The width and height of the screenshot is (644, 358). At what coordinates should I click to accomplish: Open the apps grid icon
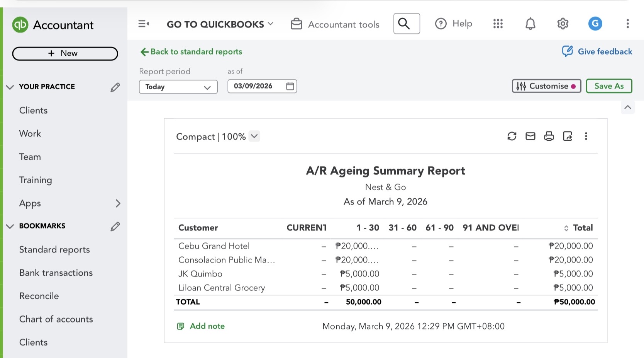point(498,24)
